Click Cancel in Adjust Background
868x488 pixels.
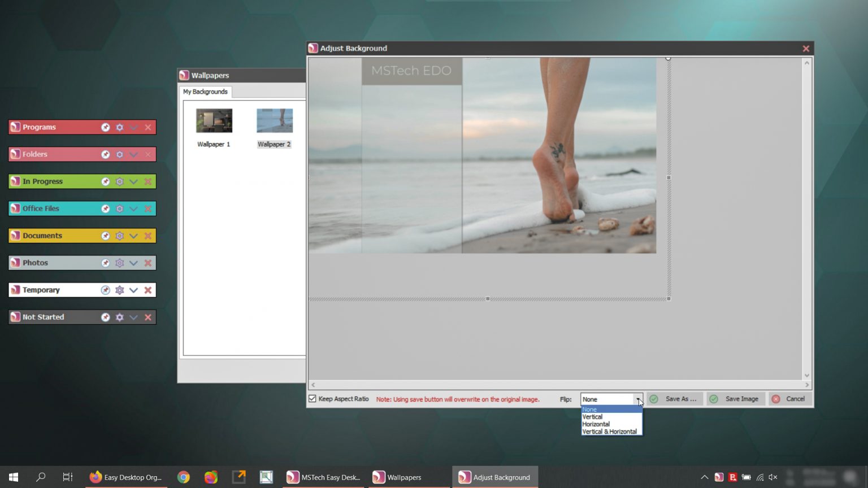tap(789, 399)
